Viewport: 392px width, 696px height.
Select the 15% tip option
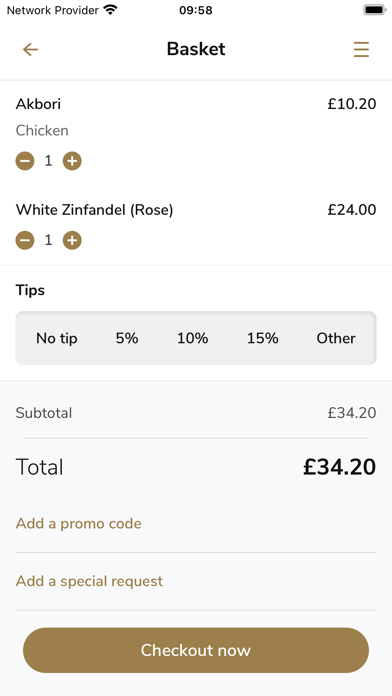(263, 338)
